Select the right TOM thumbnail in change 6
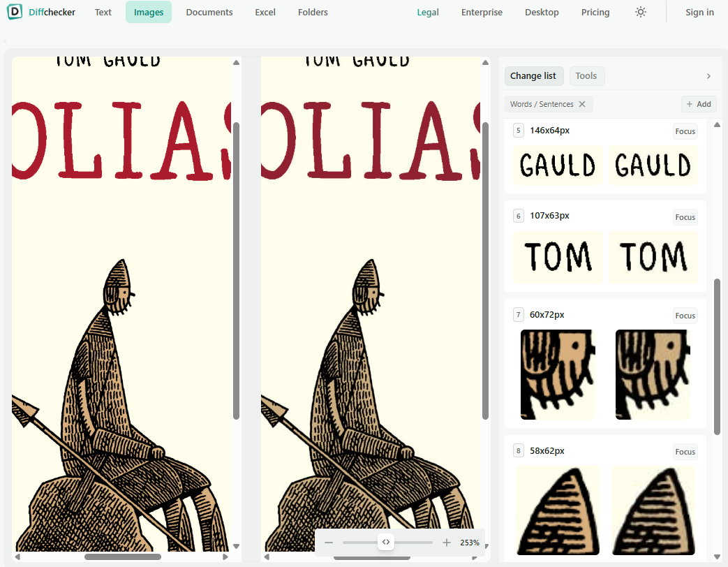This screenshot has height=567, width=728. (x=653, y=257)
